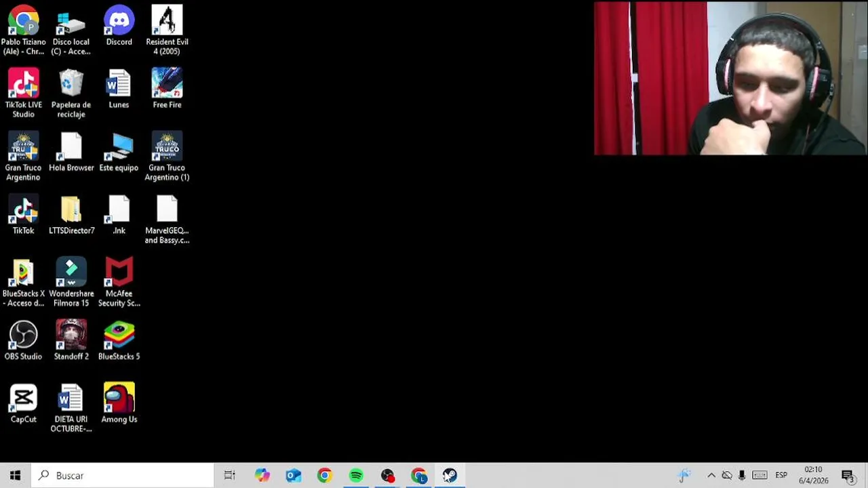The image size is (868, 488).
Task: Open the weather umbrella tray icon
Action: tap(684, 475)
